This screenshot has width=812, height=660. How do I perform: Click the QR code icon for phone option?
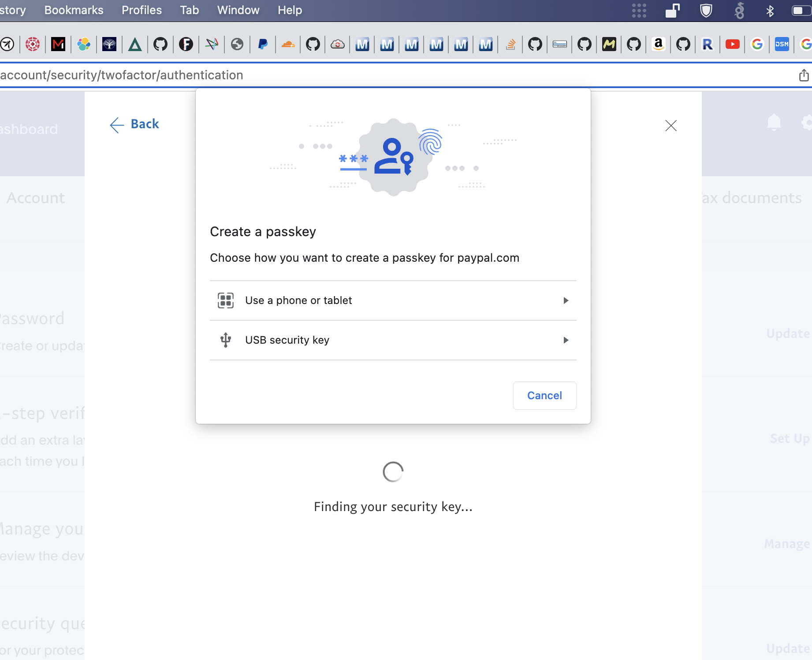(226, 300)
